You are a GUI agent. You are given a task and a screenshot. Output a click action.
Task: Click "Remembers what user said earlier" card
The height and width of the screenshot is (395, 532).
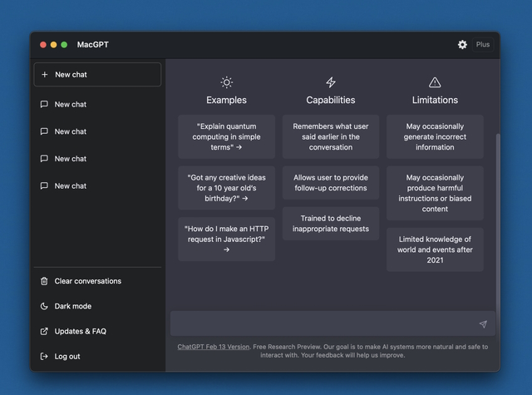pos(331,136)
